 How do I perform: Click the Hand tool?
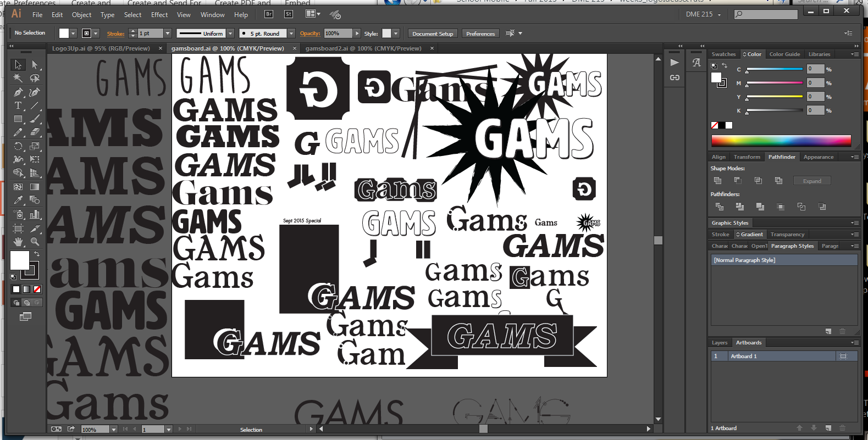18,241
